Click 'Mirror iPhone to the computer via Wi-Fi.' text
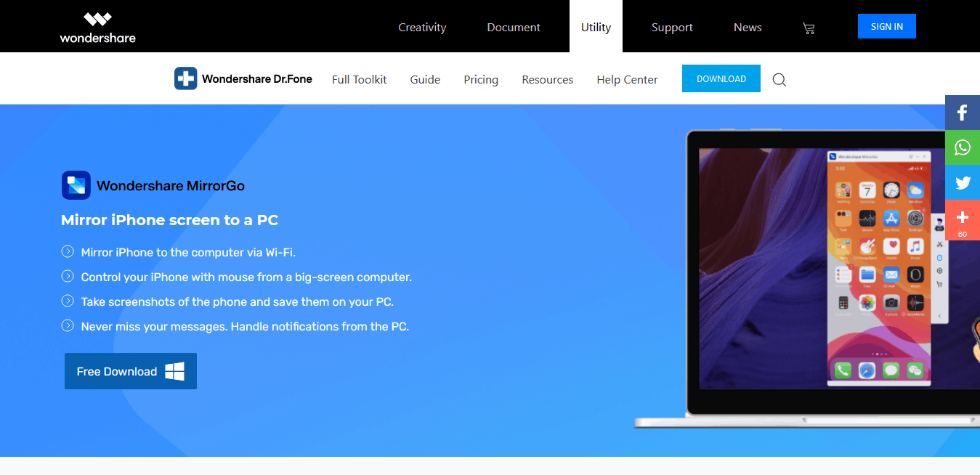 pyautogui.click(x=188, y=253)
